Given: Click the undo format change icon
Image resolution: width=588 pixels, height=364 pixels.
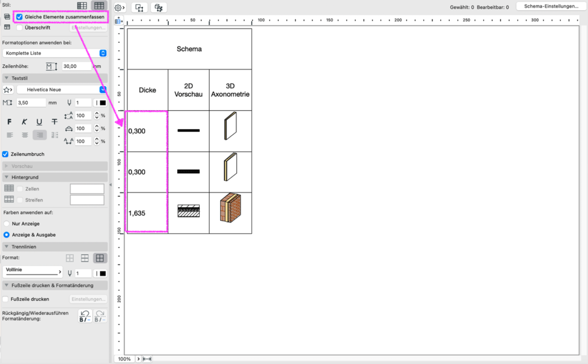Looking at the screenshot, I should point(85,316).
